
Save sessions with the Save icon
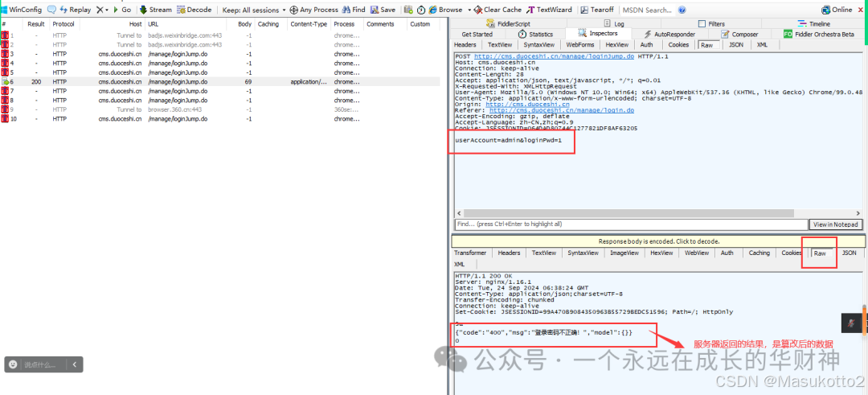point(383,10)
